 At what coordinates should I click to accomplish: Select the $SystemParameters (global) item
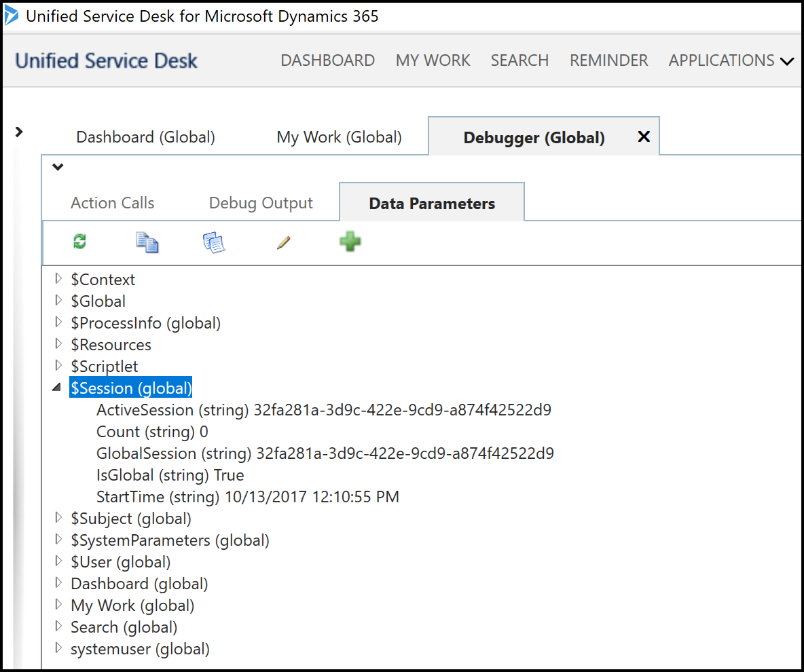(x=170, y=540)
